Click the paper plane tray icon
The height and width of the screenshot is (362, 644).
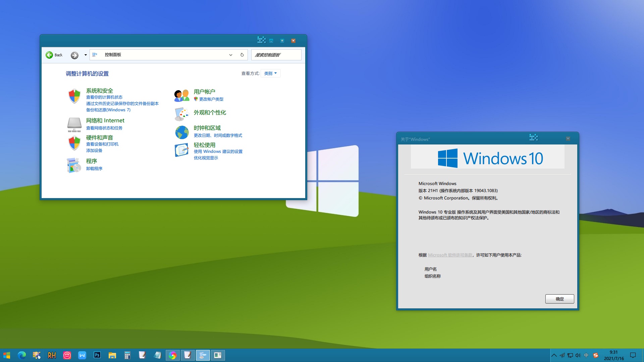[562, 355]
